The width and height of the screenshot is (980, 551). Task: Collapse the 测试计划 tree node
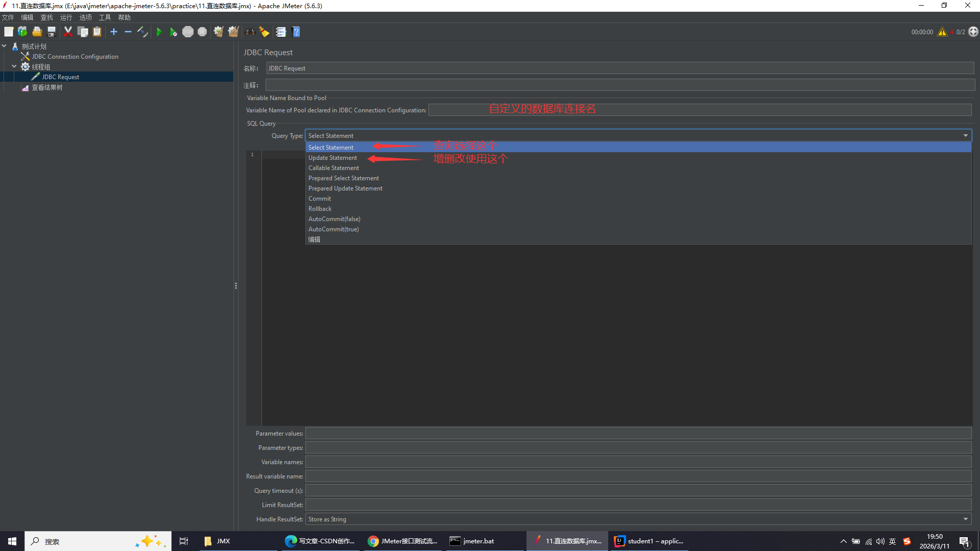pos(4,46)
